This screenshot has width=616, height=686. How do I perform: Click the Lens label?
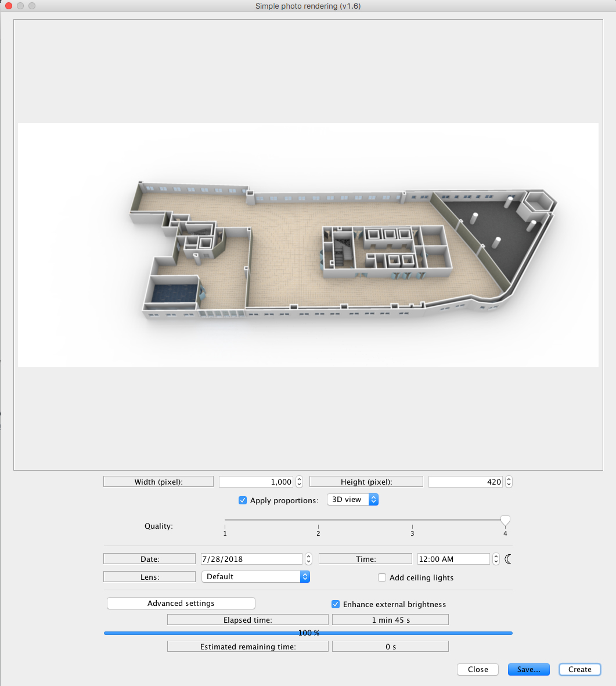coord(149,577)
